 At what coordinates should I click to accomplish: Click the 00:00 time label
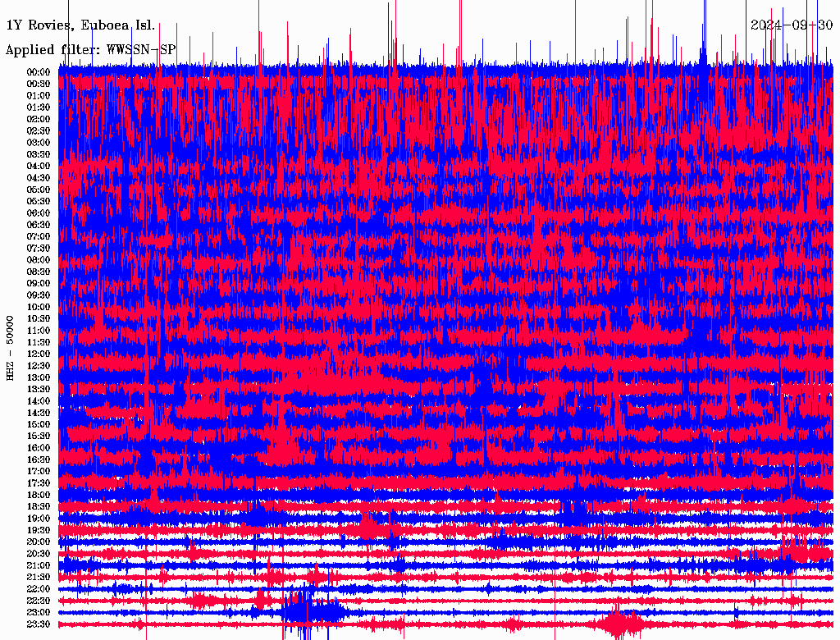click(x=39, y=72)
